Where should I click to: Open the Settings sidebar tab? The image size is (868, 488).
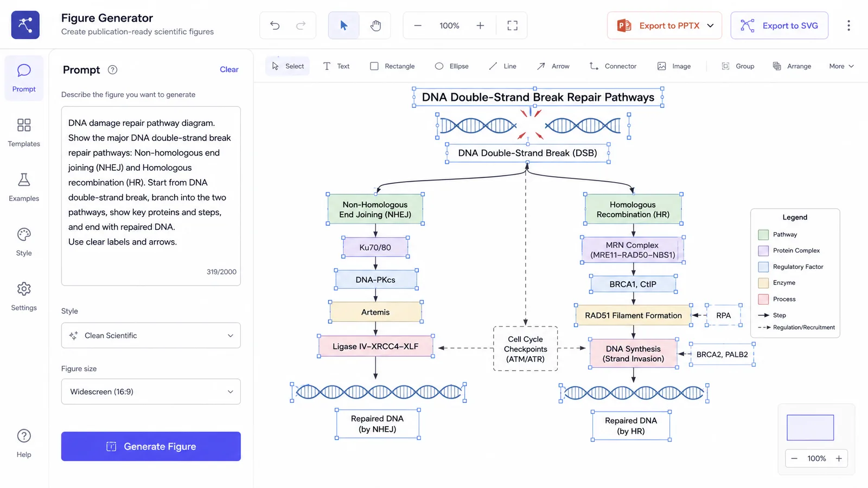[x=24, y=297]
